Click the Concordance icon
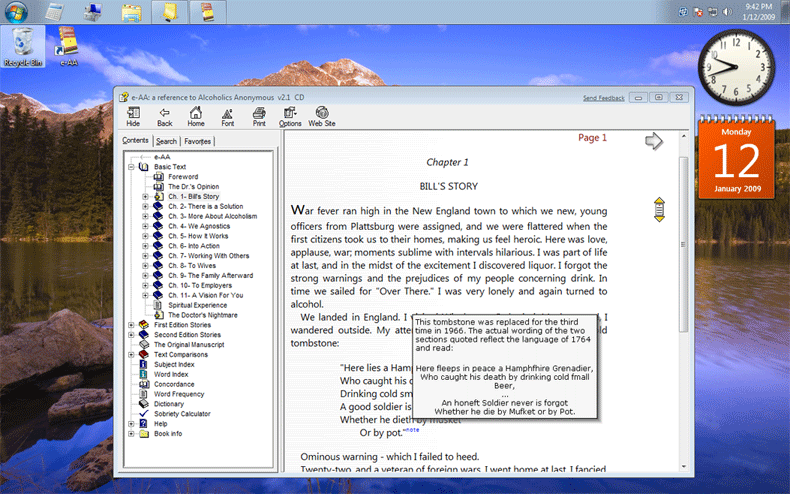This screenshot has height=494, width=790. pos(144,384)
